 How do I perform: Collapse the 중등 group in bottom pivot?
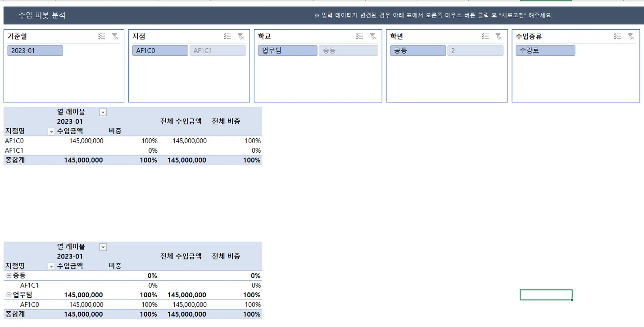coord(9,276)
